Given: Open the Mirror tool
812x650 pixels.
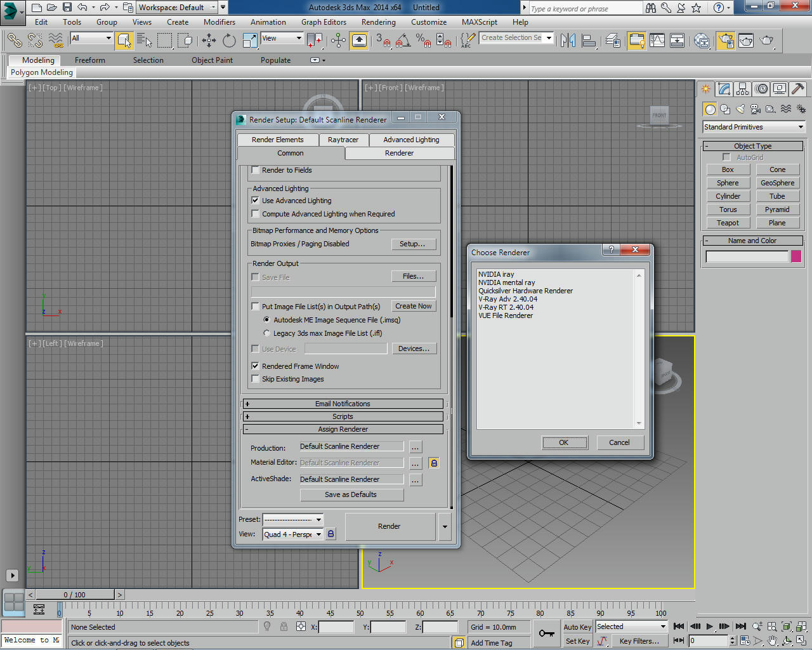Looking at the screenshot, I should click(x=568, y=41).
